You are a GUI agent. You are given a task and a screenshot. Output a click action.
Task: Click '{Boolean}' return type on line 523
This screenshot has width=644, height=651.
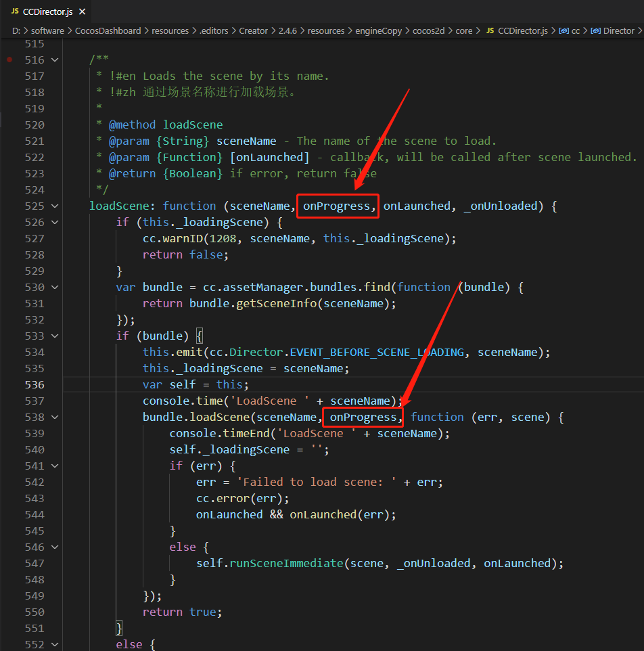point(193,173)
